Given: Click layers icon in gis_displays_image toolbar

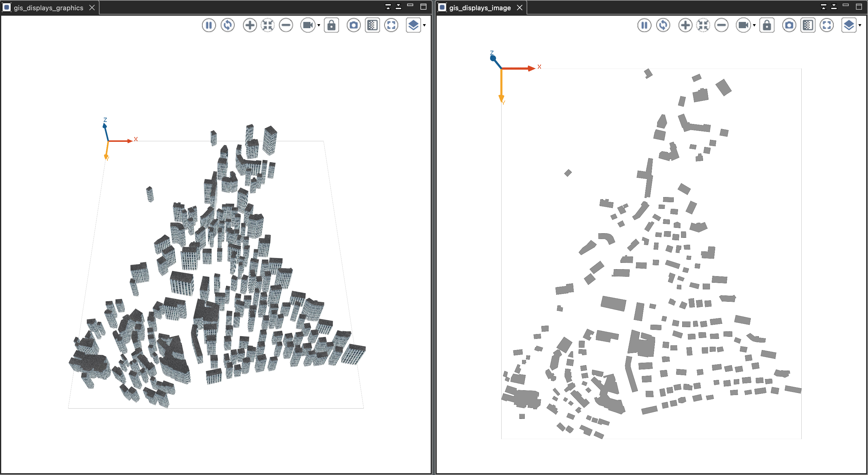Looking at the screenshot, I should point(849,25).
